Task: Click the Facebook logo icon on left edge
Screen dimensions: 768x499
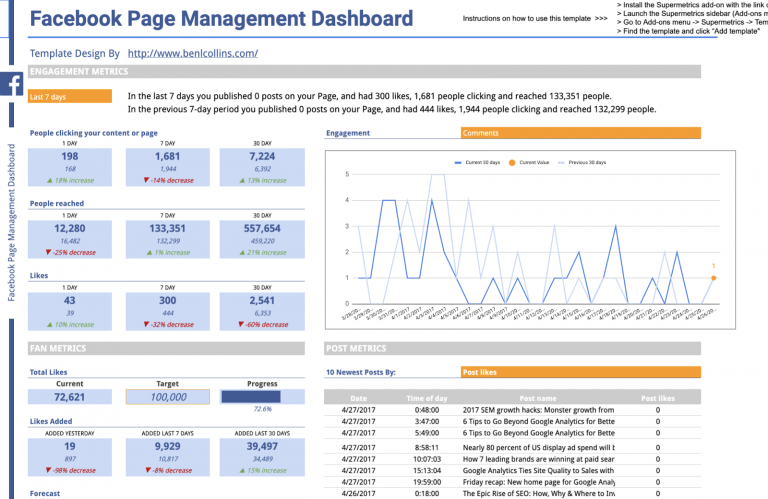Action: [x=13, y=87]
